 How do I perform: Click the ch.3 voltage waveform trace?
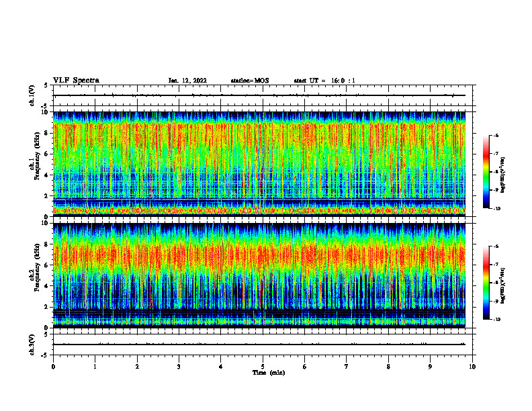click(259, 345)
